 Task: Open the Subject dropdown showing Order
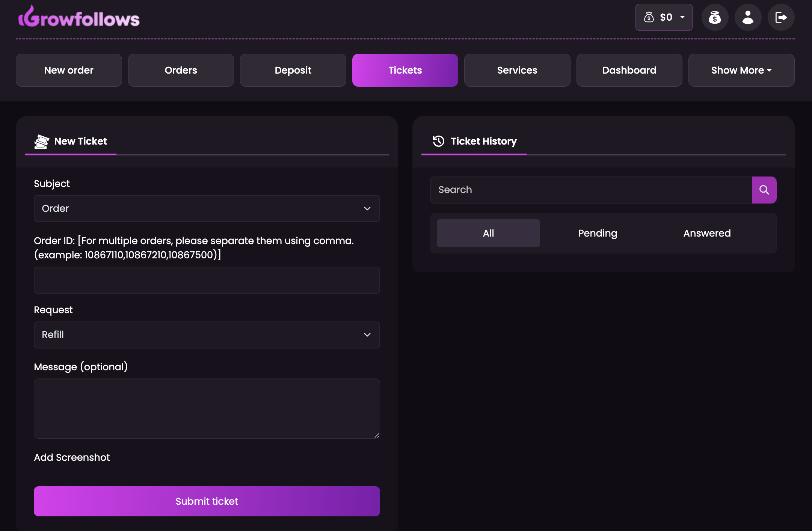207,208
